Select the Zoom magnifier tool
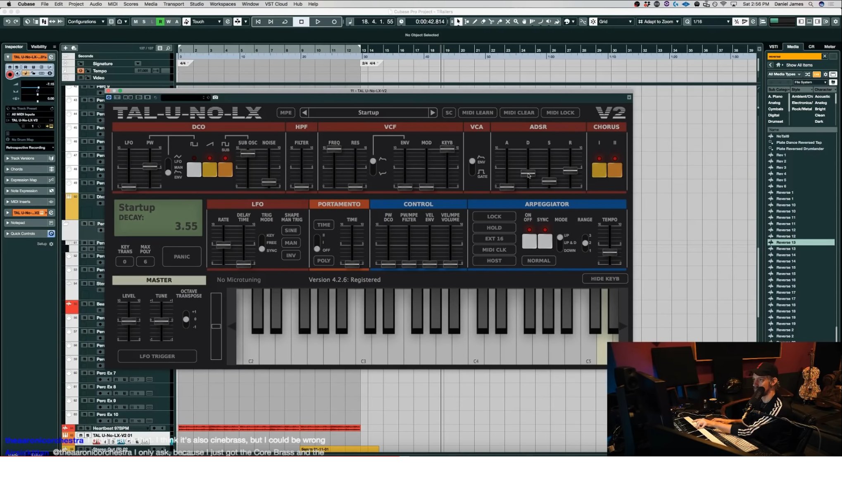842x504 pixels. [516, 21]
